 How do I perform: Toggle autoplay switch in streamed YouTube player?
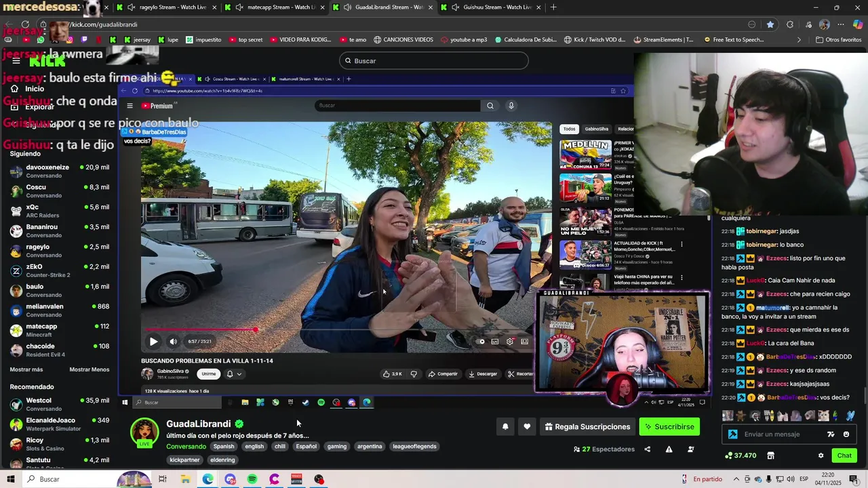coord(481,342)
